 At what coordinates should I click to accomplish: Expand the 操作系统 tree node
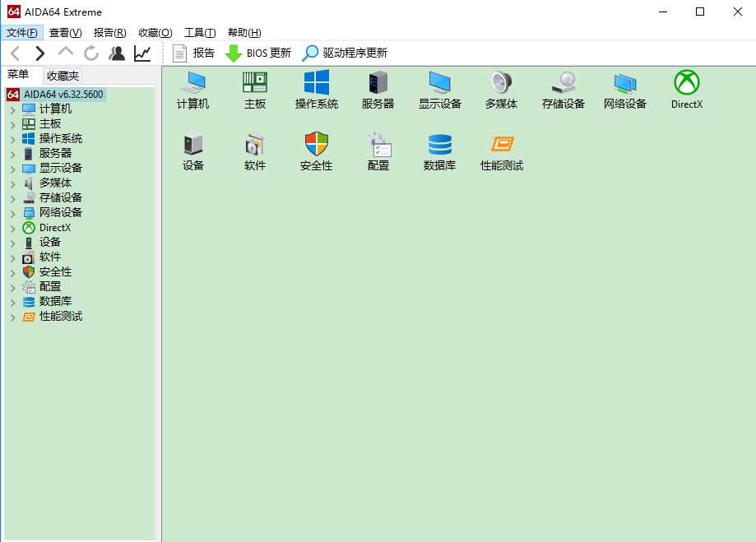point(13,139)
